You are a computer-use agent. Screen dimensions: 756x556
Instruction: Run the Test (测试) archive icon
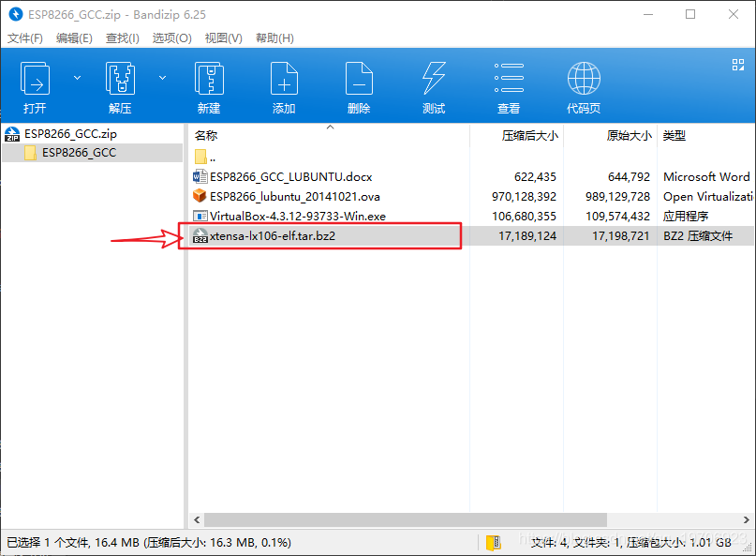click(434, 78)
